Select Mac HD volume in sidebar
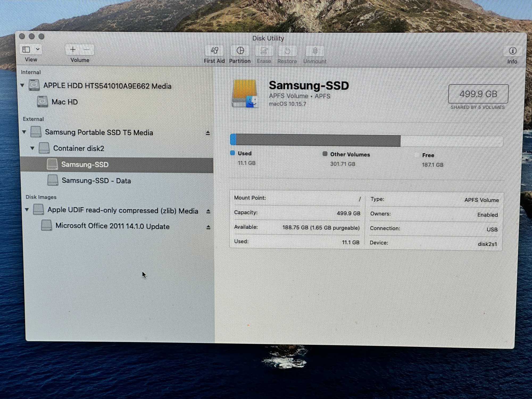532x399 pixels. click(65, 102)
